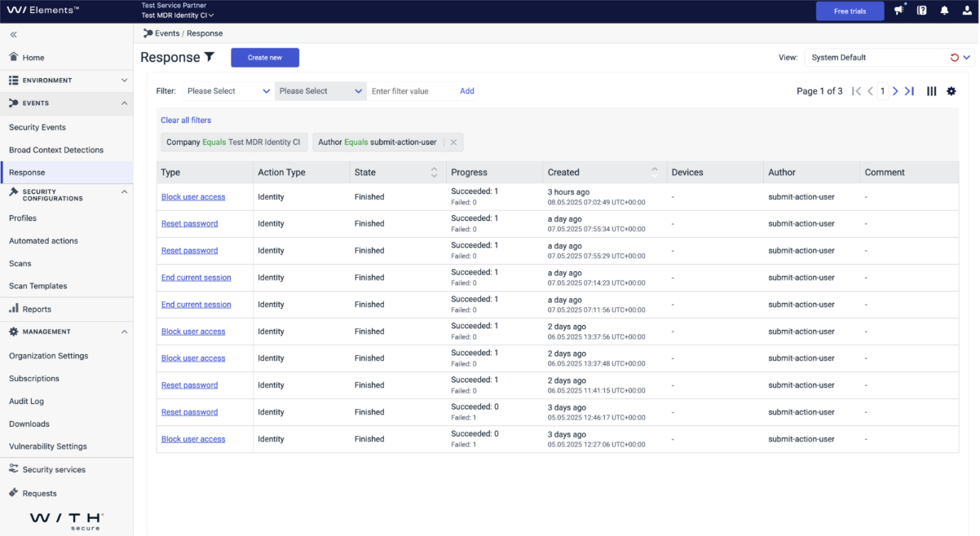
Task: Click the Add filter link
Action: pyautogui.click(x=467, y=91)
